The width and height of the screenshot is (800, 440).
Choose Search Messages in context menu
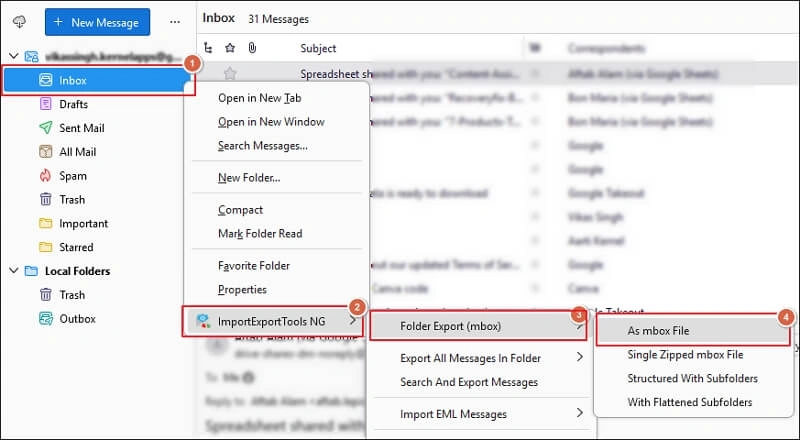(x=263, y=145)
